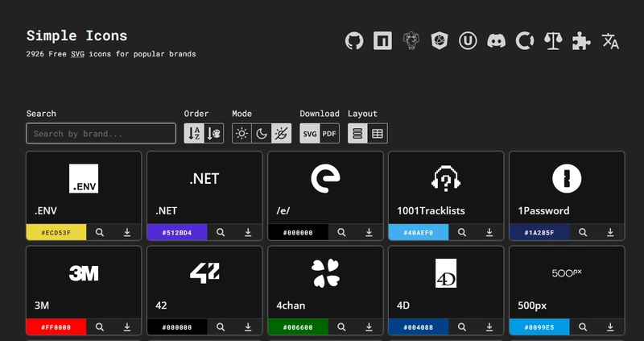Sort icons alphabetically A to Z

[194, 133]
